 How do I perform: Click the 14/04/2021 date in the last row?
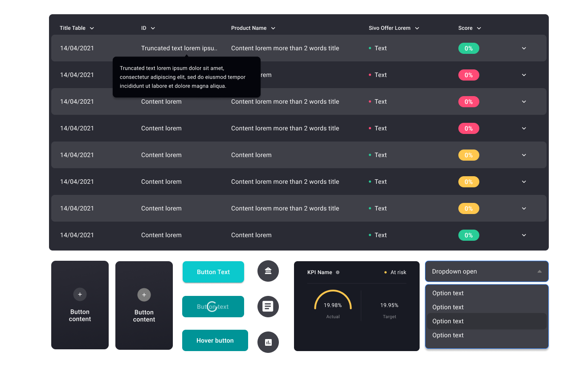[x=77, y=235]
